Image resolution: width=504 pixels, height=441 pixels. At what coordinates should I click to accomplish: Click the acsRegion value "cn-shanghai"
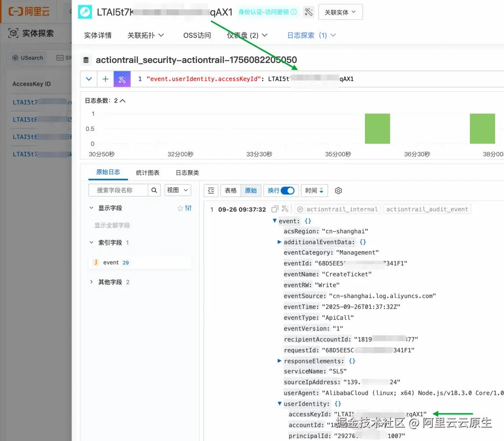click(345, 231)
